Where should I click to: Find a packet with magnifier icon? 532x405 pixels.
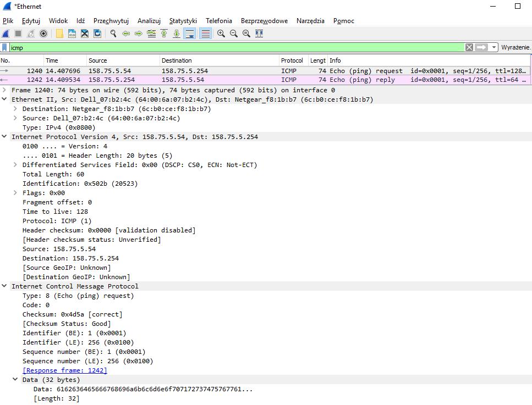click(113, 34)
